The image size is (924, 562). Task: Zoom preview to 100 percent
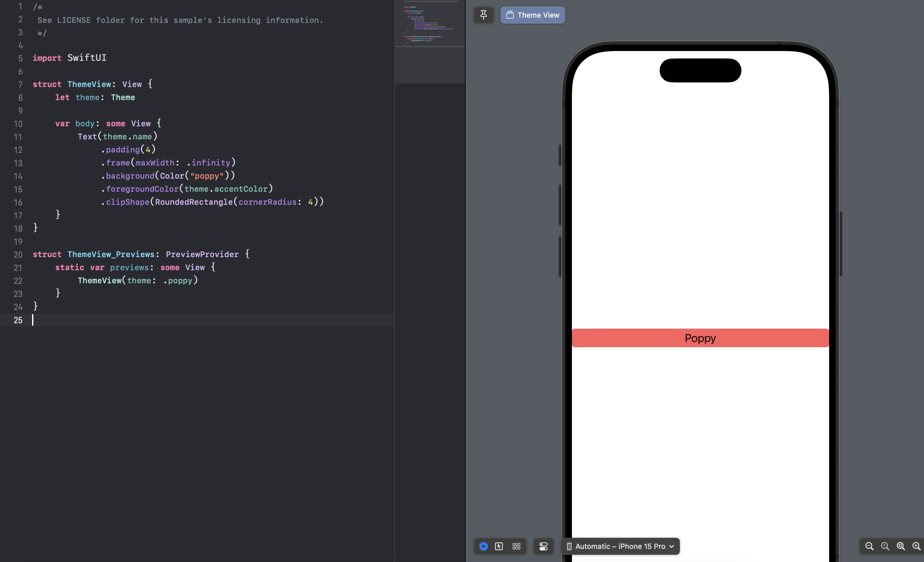click(885, 546)
